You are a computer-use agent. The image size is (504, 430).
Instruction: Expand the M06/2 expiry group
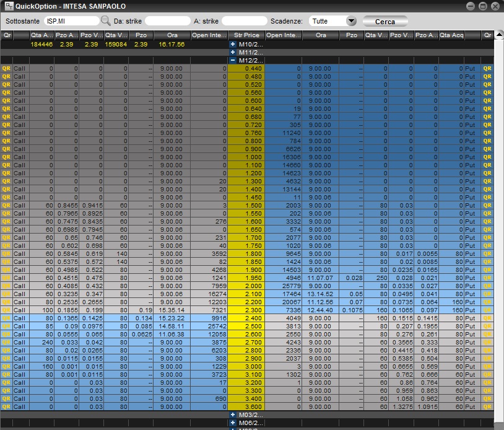pos(233,423)
